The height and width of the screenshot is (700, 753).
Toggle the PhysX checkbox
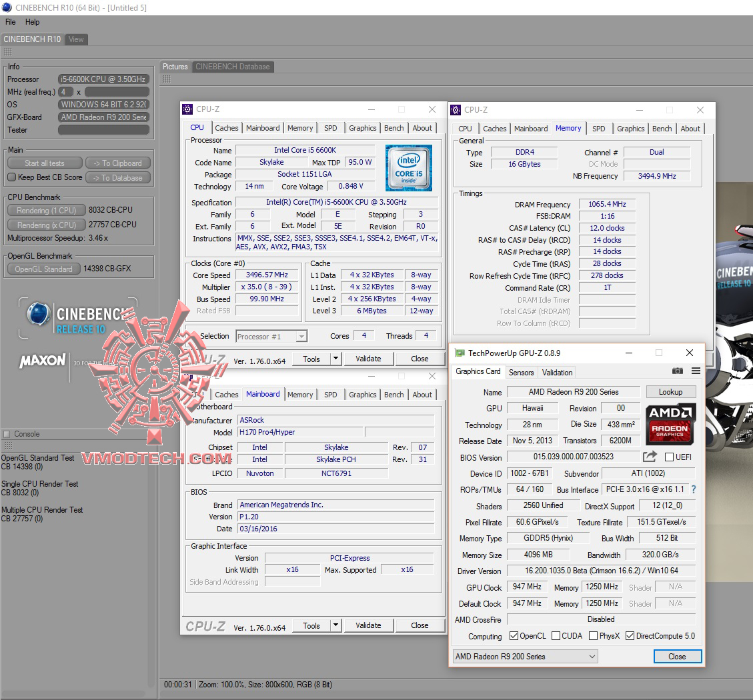click(593, 635)
